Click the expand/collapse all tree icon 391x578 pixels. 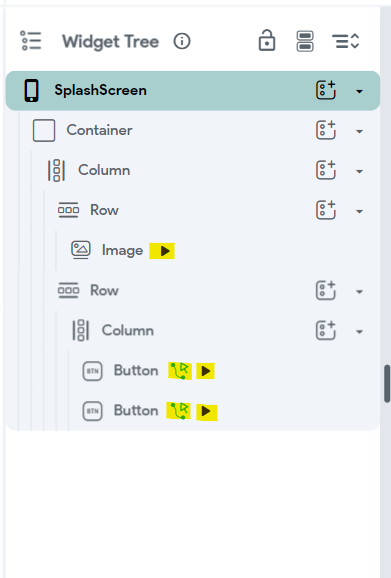pyautogui.click(x=345, y=41)
